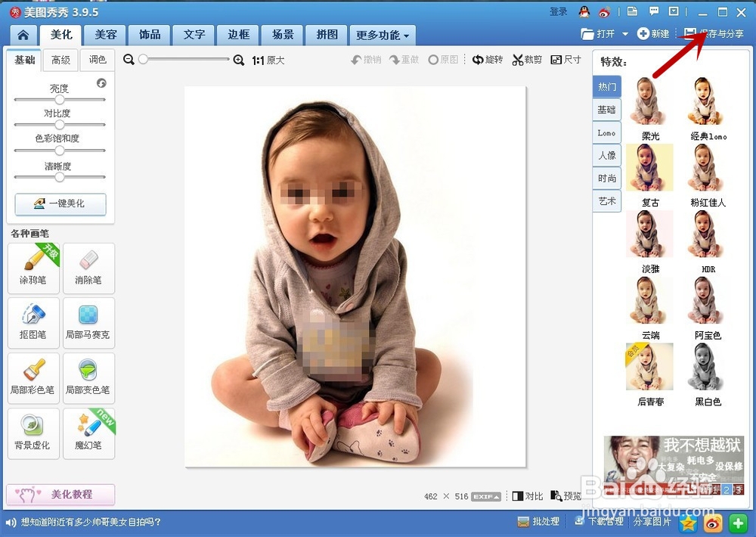Select the 人像 effects category
The image size is (756, 537).
click(x=606, y=155)
